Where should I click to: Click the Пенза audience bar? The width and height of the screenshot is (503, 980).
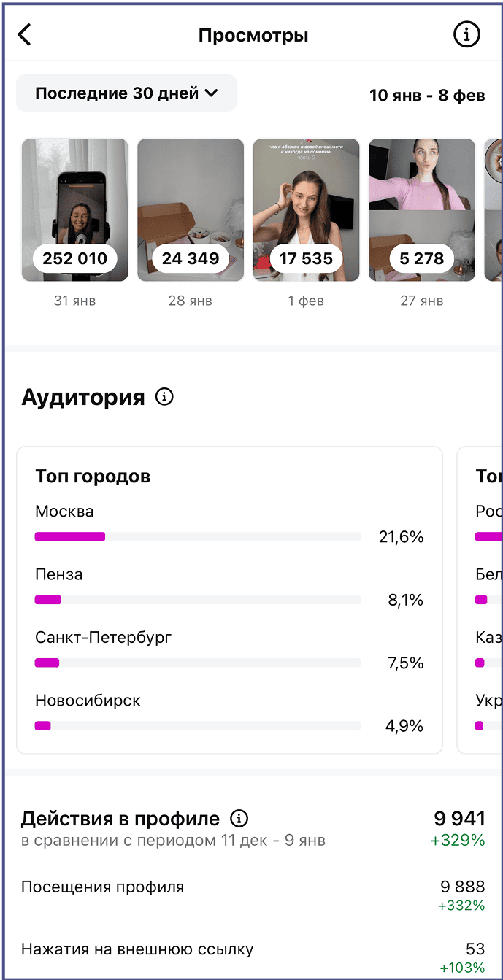[197, 600]
